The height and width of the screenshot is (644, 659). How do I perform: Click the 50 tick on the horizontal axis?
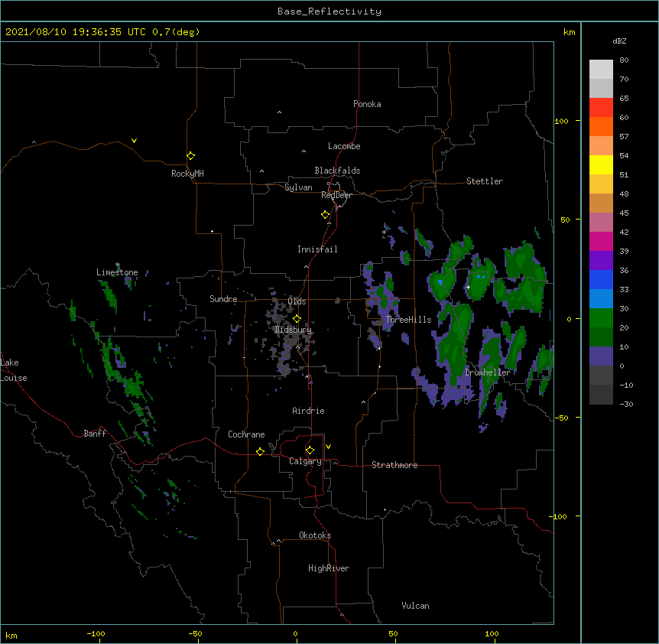point(393,633)
